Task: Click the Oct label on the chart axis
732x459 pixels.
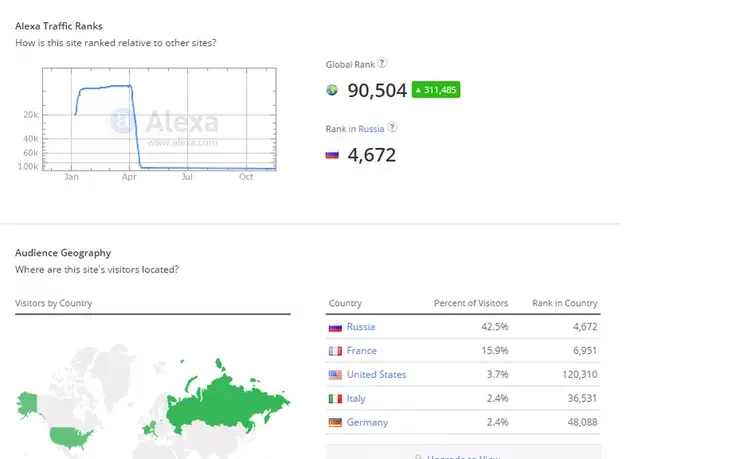Action: pyautogui.click(x=246, y=177)
